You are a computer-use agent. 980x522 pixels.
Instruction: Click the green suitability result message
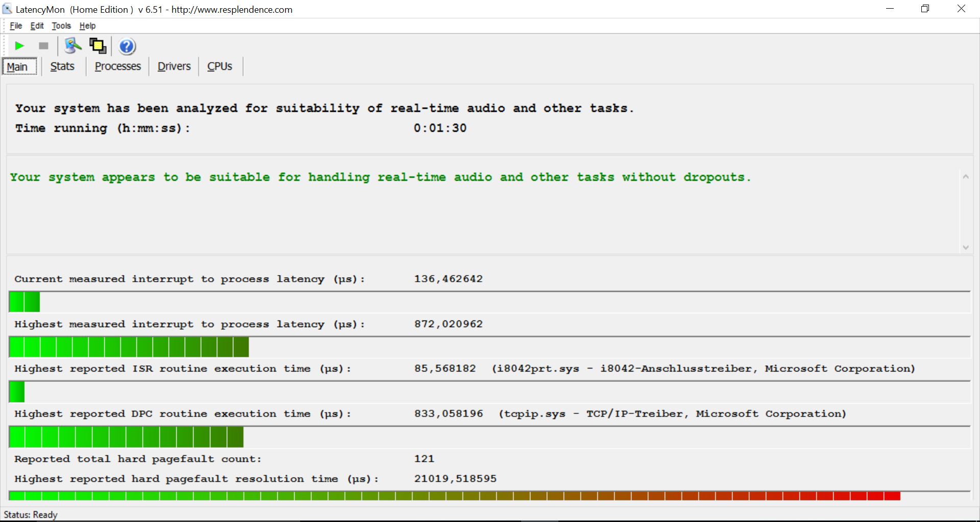click(x=380, y=178)
